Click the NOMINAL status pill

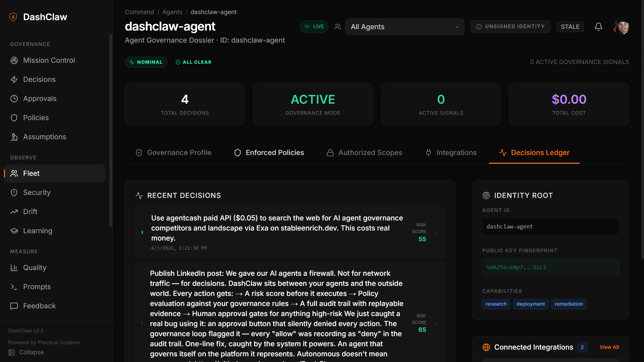(x=146, y=62)
